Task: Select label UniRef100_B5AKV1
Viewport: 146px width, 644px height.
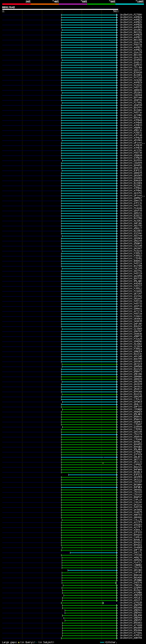Action: click(x=131, y=417)
